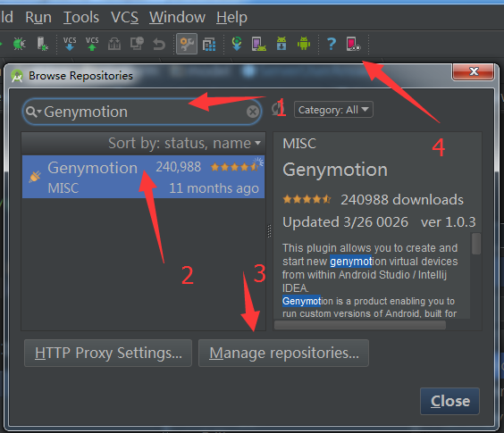Launch Android Device Monitor green robot icon
The height and width of the screenshot is (433, 504).
[x=304, y=44]
